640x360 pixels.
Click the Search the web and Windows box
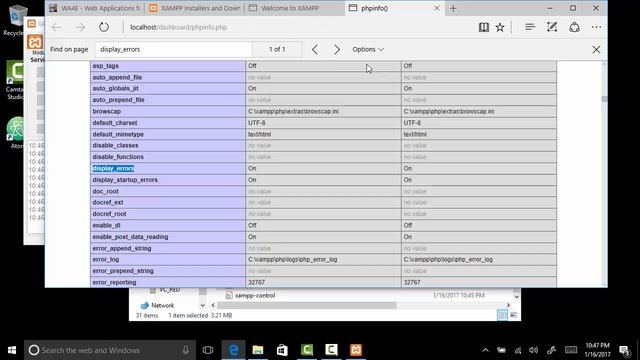coord(110,350)
